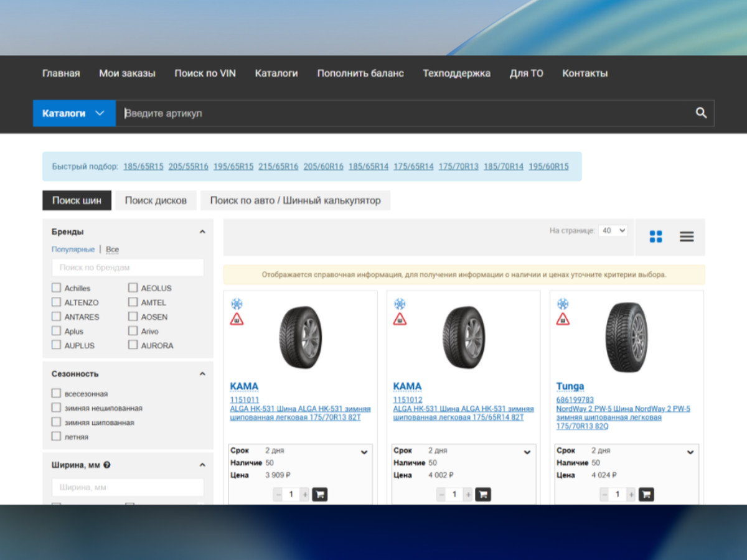This screenshot has height=560, width=747.
Task: Decrease quantity for KAMA 1151011
Action: point(278,495)
